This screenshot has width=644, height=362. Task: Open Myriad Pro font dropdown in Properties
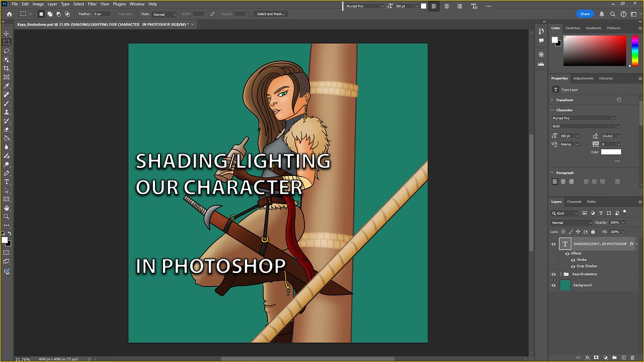(x=584, y=118)
